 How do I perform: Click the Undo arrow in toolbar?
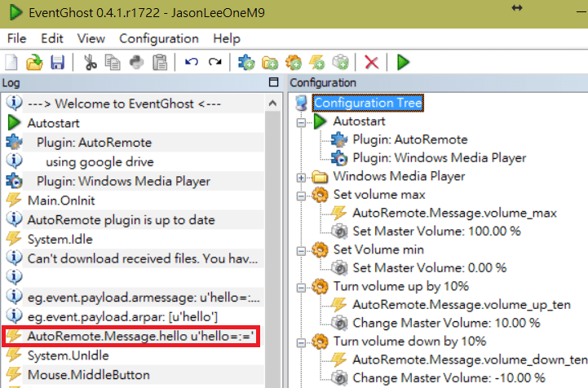coord(192,62)
